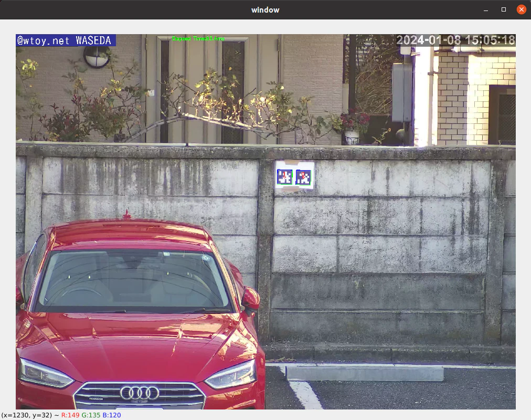Minimize the window using the dash button
The height and width of the screenshot is (420, 531).
coord(486,10)
